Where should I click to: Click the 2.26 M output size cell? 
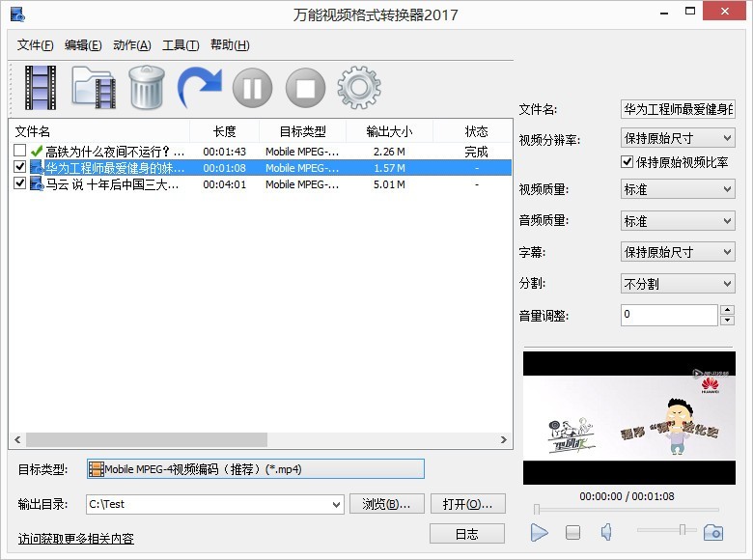(389, 152)
